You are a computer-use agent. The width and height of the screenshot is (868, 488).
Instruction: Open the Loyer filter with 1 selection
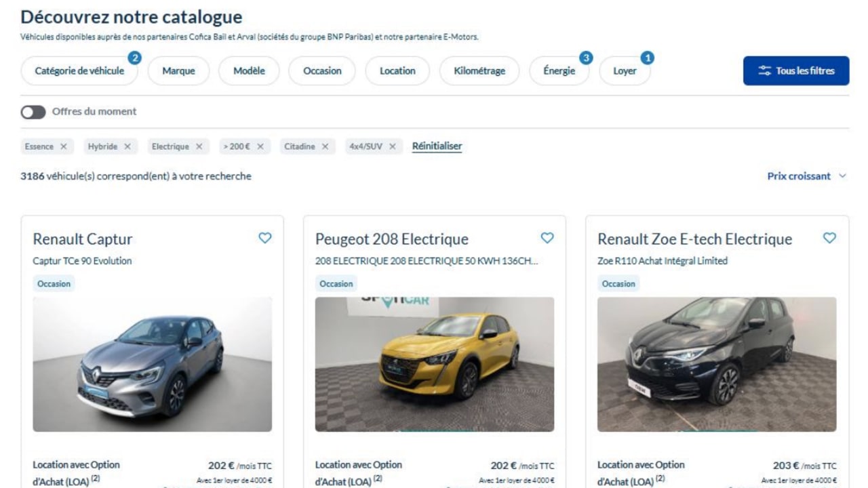tap(624, 70)
